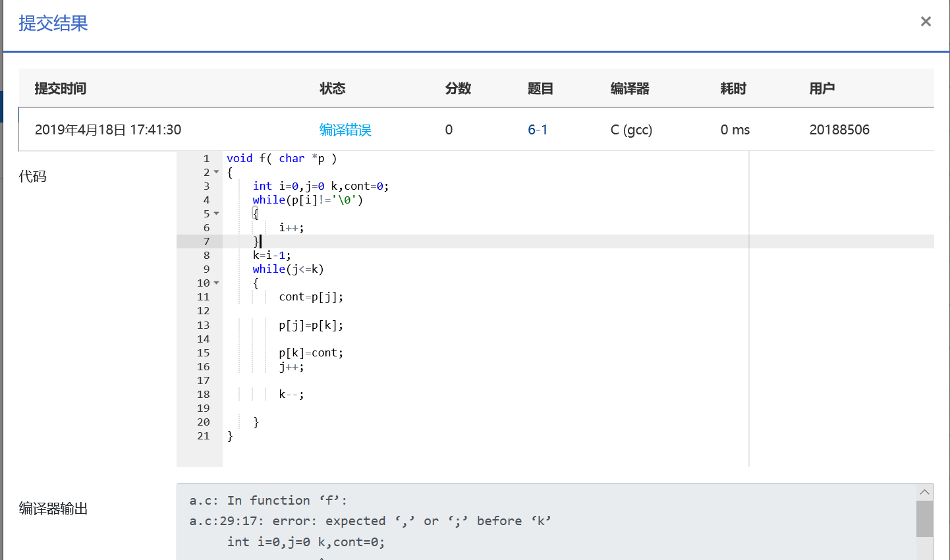The width and height of the screenshot is (950, 560).
Task: Select the 编译器 column header
Action: coord(630,88)
